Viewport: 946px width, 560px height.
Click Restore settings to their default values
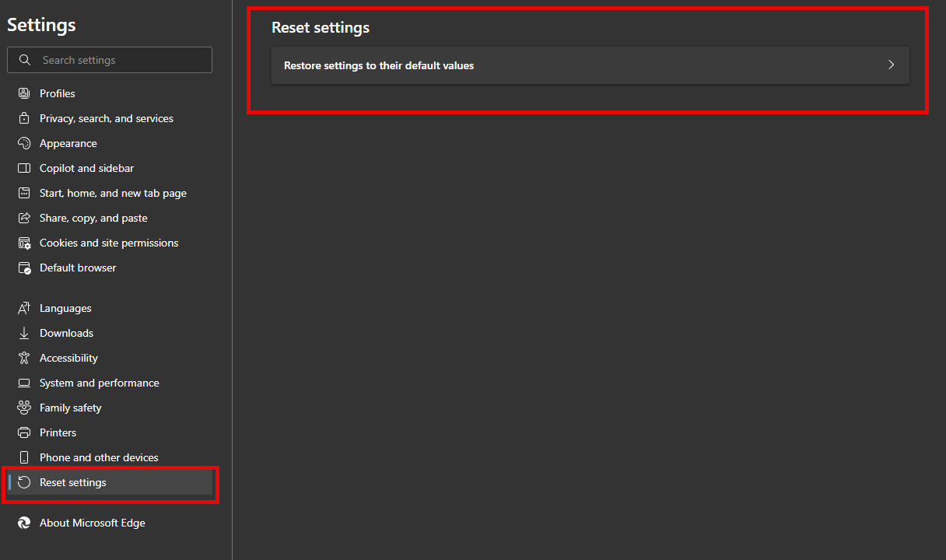[x=590, y=65]
